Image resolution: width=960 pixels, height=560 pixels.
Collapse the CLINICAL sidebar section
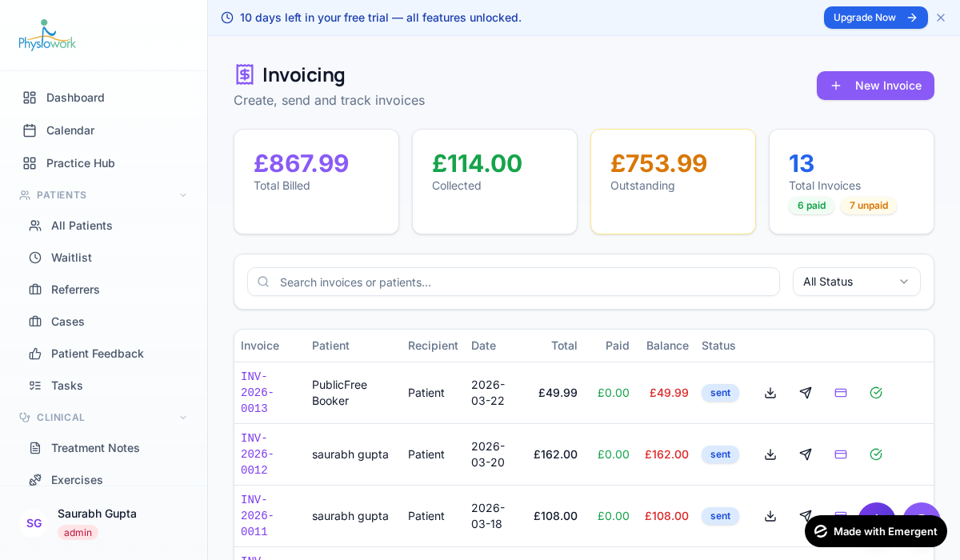(x=103, y=418)
